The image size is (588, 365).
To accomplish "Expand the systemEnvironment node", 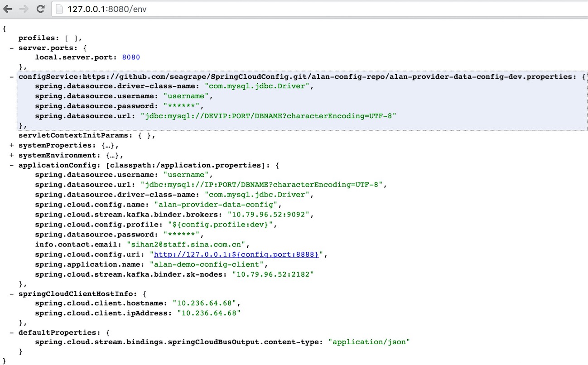I will (x=12, y=155).
